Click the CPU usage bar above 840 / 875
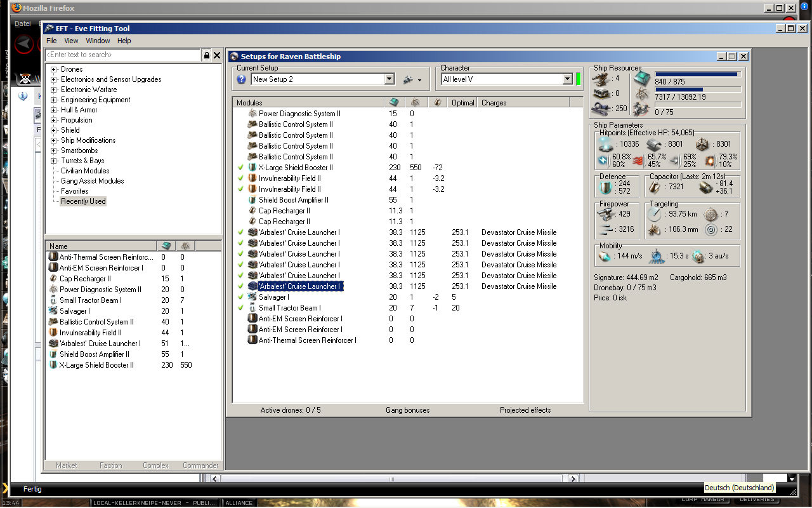Screen dimensions: 812x508 coord(697,74)
